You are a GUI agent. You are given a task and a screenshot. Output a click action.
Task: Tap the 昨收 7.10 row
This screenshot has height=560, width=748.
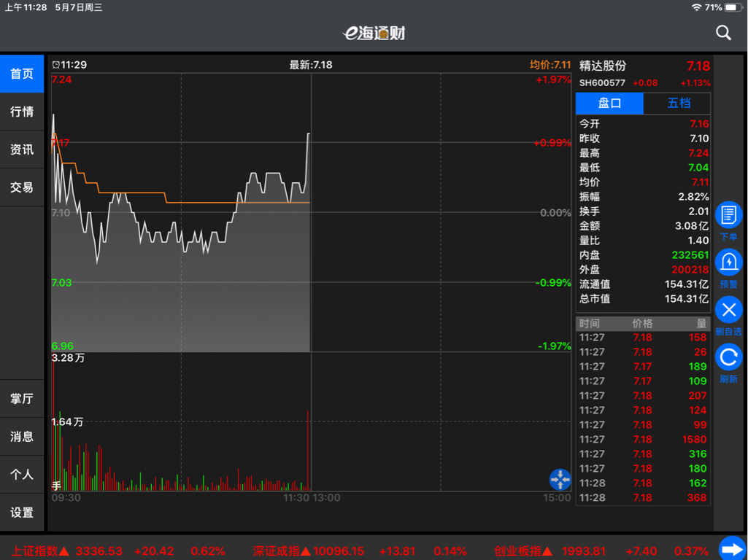644,139
